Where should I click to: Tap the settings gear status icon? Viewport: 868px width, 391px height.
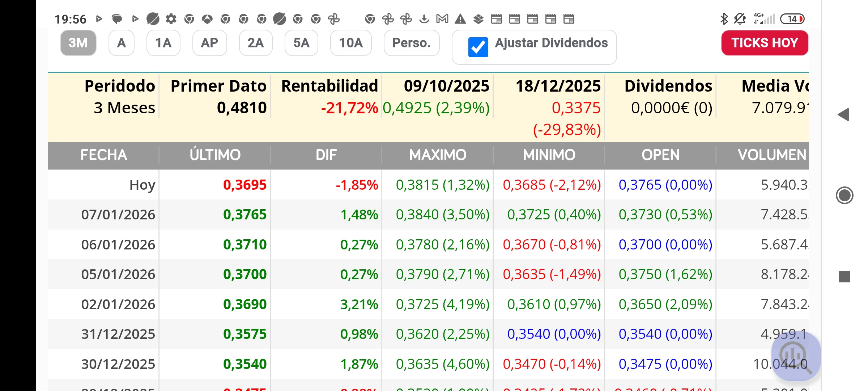[171, 19]
